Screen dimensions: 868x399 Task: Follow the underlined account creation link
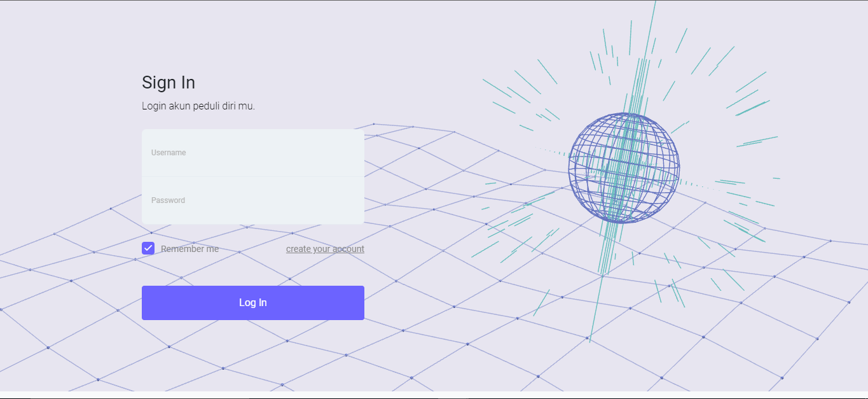coord(325,249)
